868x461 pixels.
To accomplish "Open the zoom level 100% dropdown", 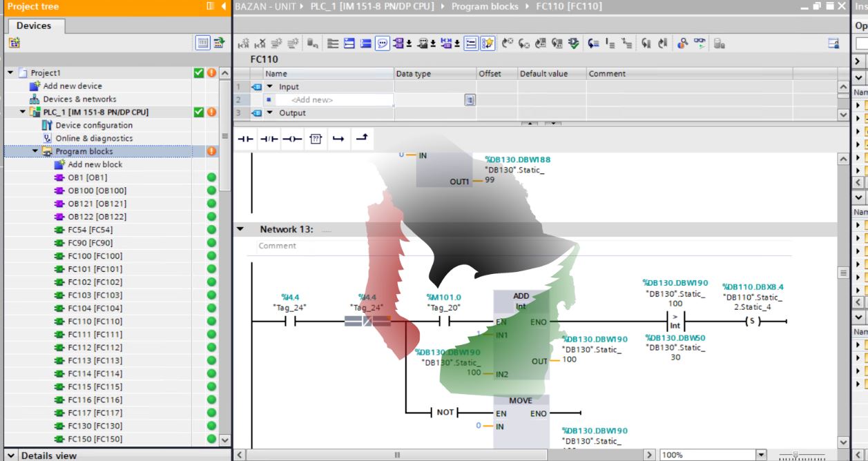I will coord(762,455).
